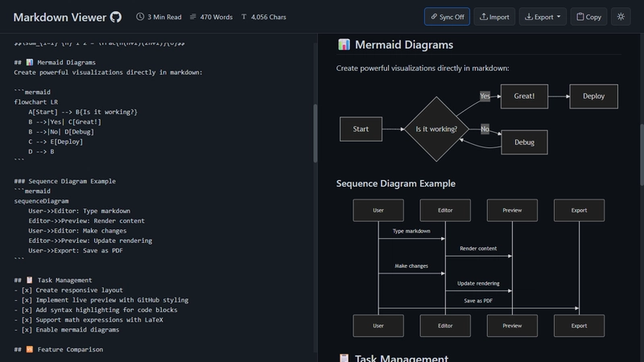Click the word count lines icon
The width and height of the screenshot is (644, 362).
point(193,17)
